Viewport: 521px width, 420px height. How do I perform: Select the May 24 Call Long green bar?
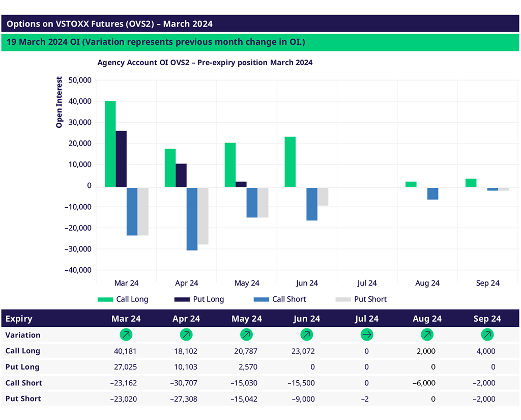pyautogui.click(x=230, y=165)
